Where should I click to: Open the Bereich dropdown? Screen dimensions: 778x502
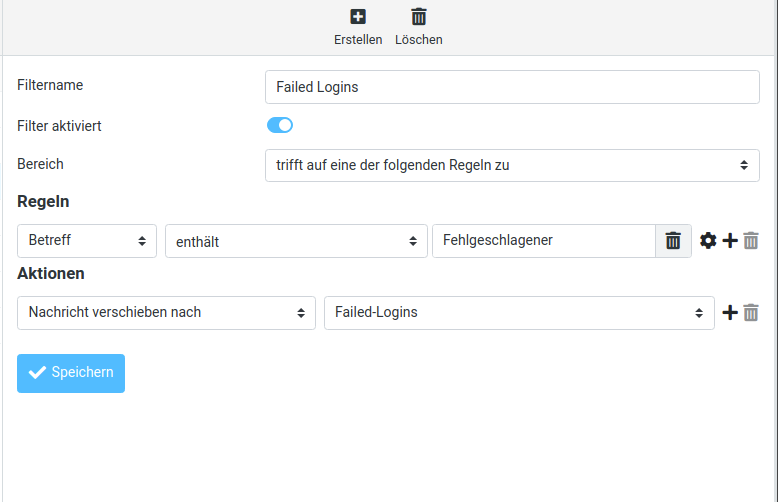click(511, 165)
